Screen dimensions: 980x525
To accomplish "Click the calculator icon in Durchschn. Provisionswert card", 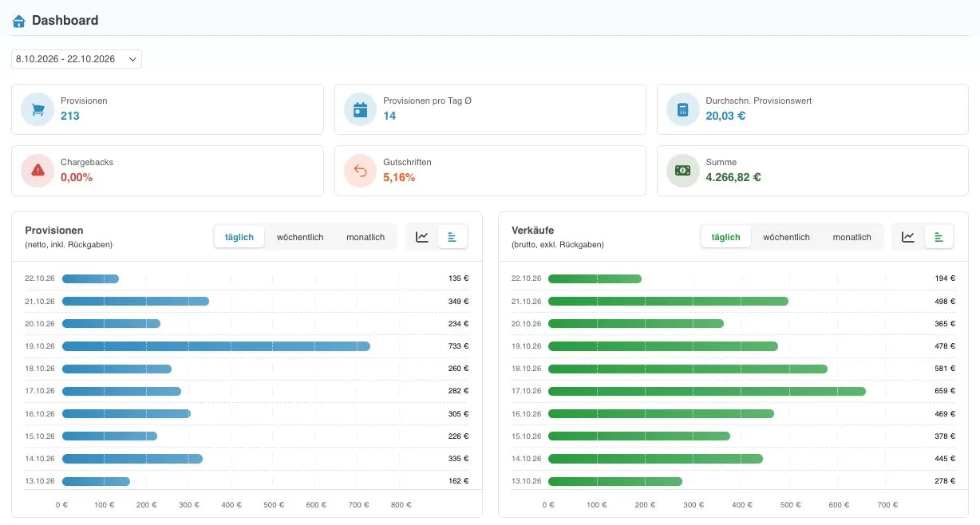I will point(682,109).
